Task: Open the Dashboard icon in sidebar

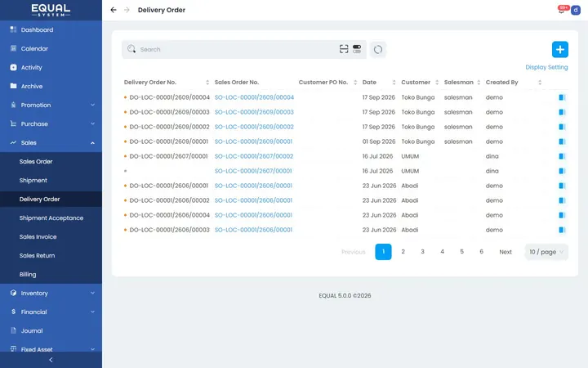Action: pyautogui.click(x=14, y=29)
